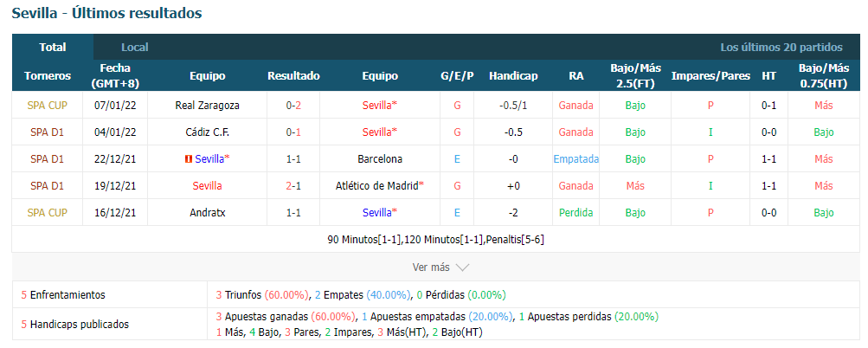Click the Impares/Pares column header
Screen dimensions: 868x348
(x=710, y=76)
